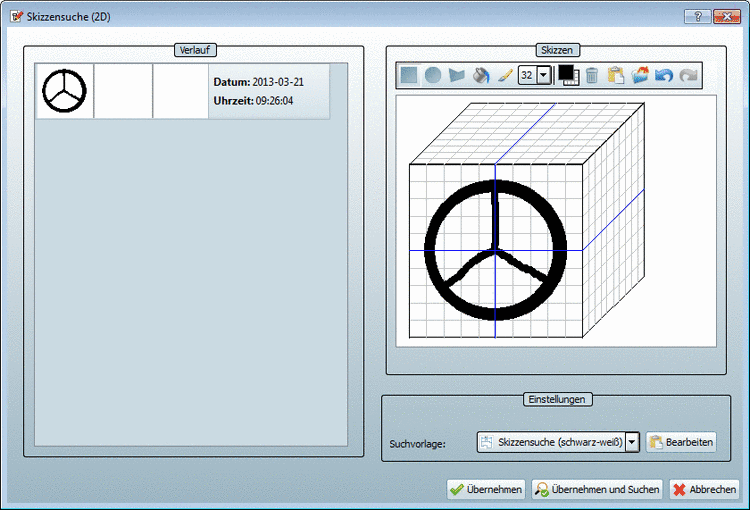Click the Übernehmen button
The width and height of the screenshot is (750, 510).
(x=486, y=489)
